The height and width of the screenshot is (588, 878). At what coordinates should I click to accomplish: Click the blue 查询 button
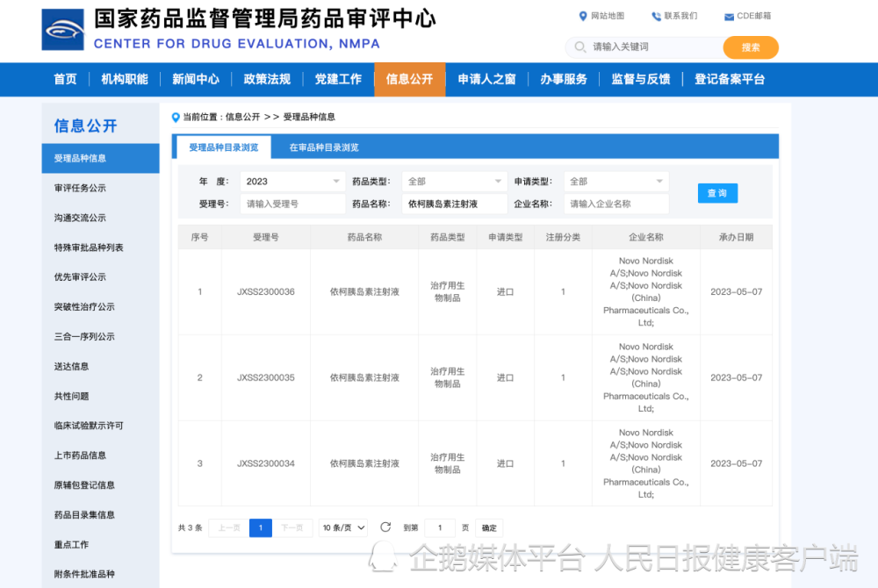pyautogui.click(x=717, y=193)
